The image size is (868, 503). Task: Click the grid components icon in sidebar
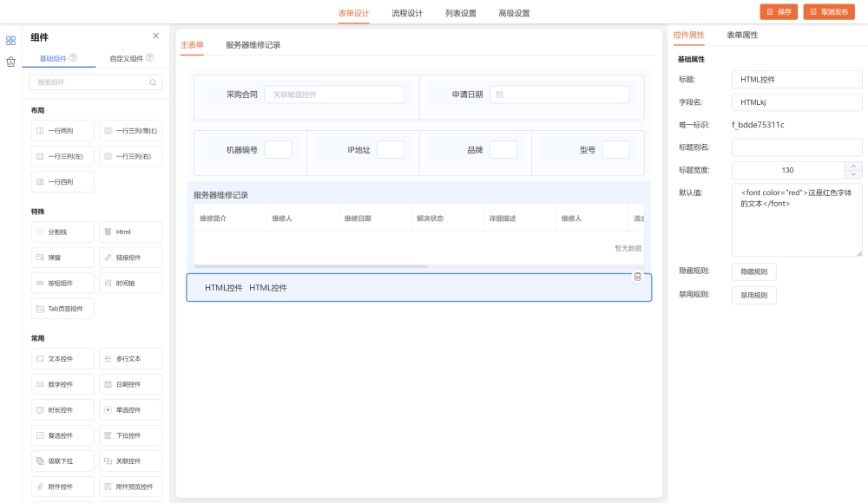tap(10, 40)
